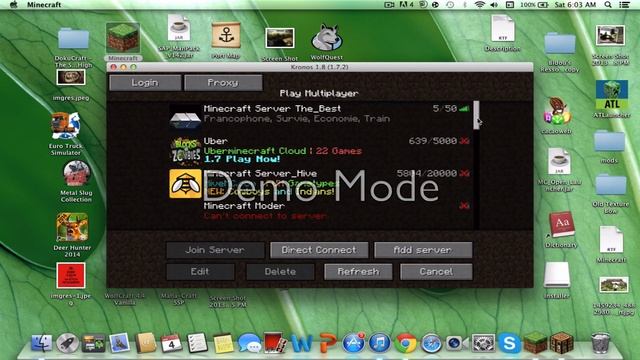This screenshot has height=360, width=640.
Task: Open the Apple menu
Action: pyautogui.click(x=13, y=4)
